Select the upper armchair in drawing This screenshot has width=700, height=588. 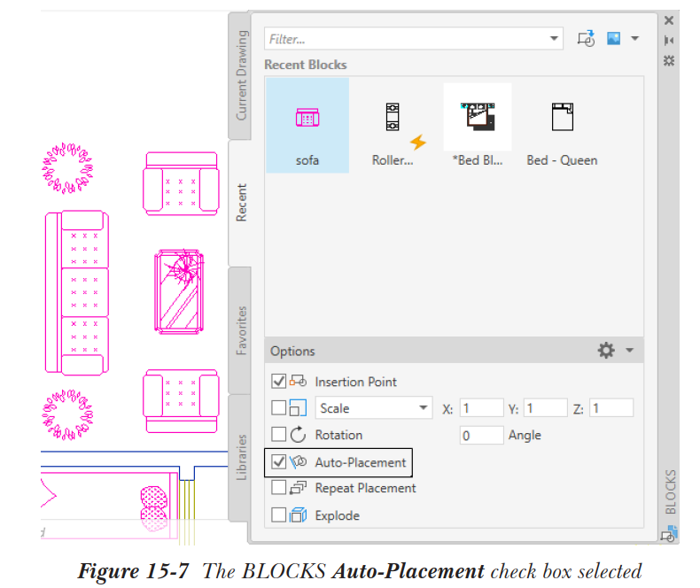[x=181, y=184]
